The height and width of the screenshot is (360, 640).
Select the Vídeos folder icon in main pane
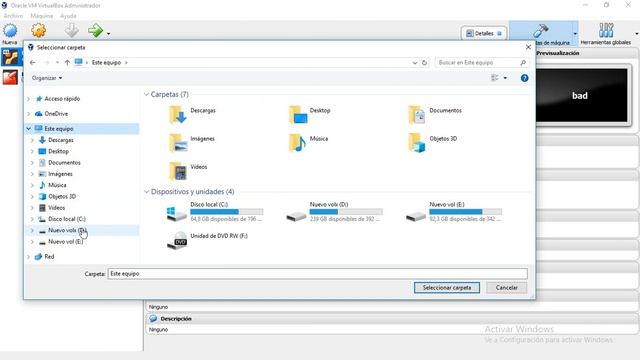(x=178, y=171)
